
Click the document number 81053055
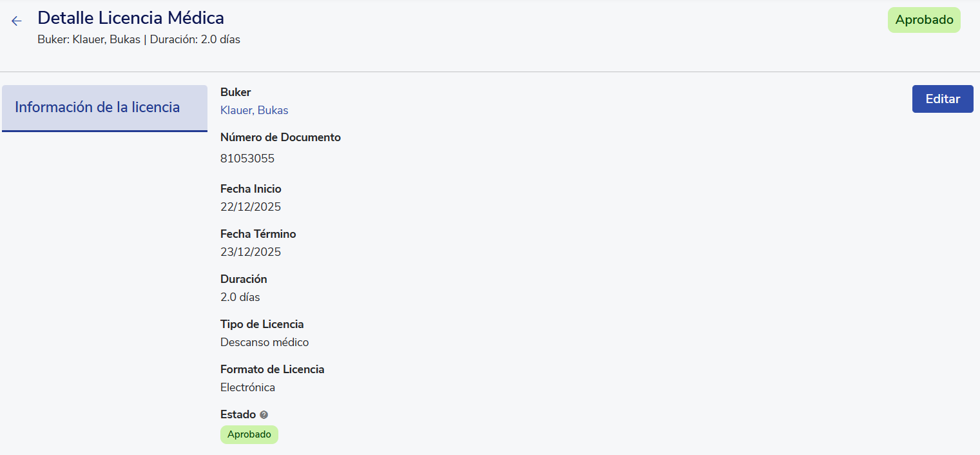coord(247,159)
